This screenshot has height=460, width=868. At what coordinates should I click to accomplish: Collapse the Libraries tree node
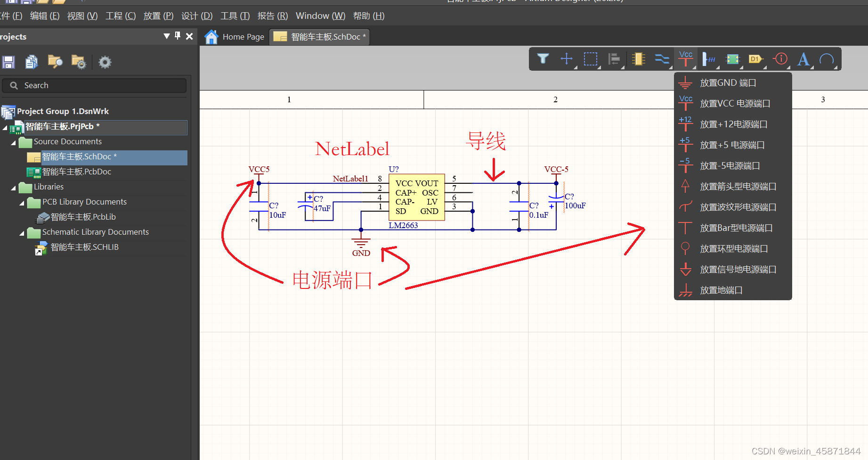click(x=13, y=187)
